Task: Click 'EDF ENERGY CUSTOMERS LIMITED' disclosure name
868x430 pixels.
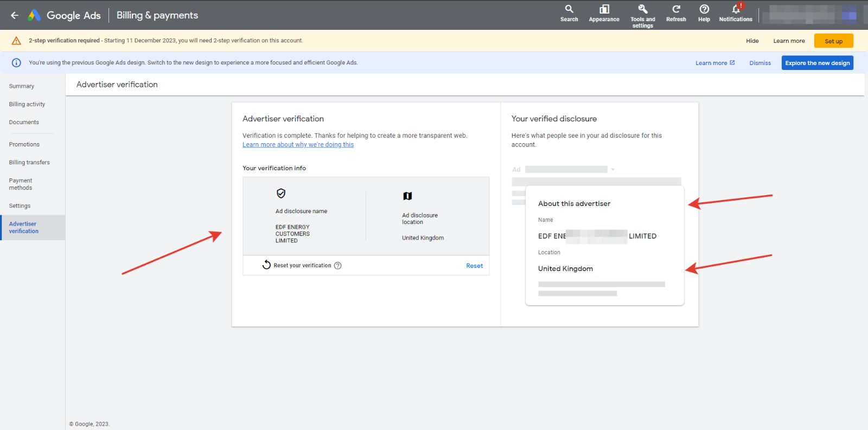Action: [x=292, y=234]
